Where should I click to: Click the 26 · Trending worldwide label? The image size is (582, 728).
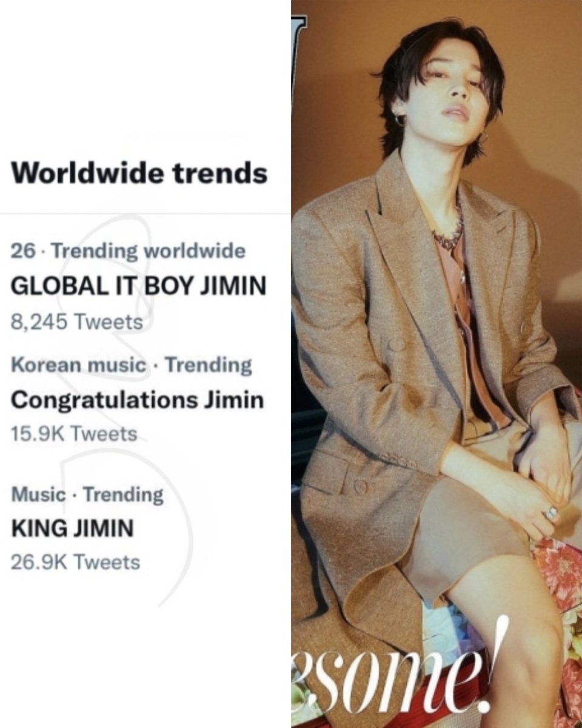129,251
